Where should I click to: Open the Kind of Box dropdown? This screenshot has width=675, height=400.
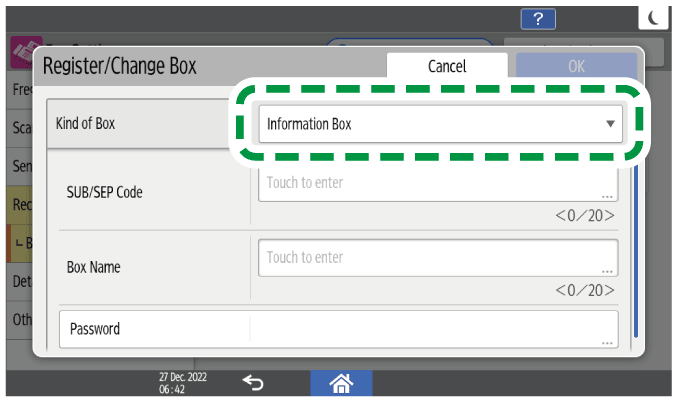pos(438,125)
